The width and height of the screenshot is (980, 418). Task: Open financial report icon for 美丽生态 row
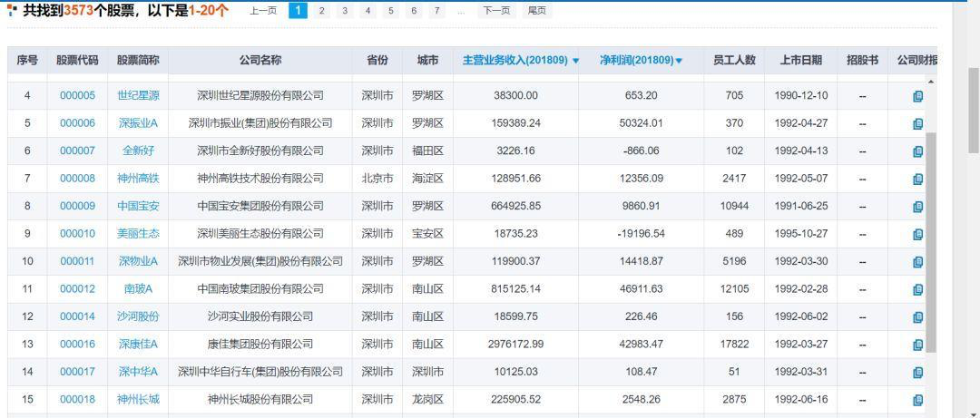tap(917, 234)
